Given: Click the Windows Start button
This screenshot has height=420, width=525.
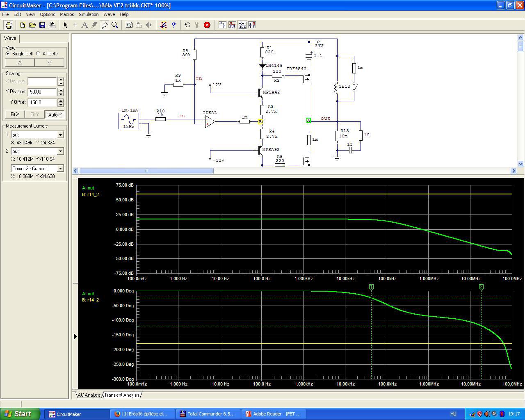Looking at the screenshot, I should pyautogui.click(x=20, y=414).
